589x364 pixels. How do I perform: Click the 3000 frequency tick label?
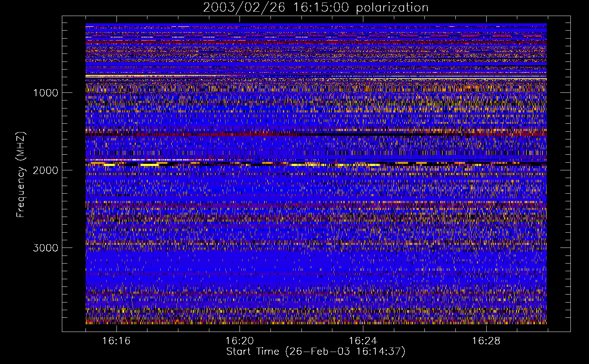coord(46,248)
